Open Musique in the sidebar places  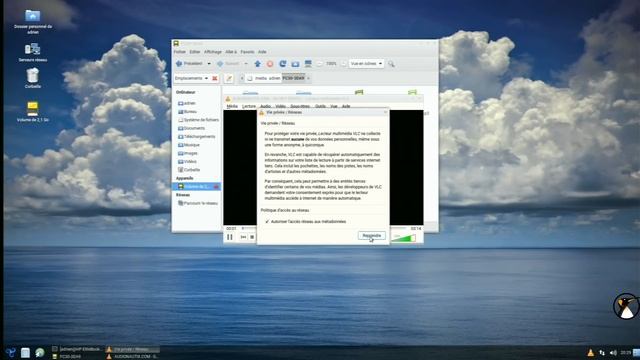tap(189, 145)
